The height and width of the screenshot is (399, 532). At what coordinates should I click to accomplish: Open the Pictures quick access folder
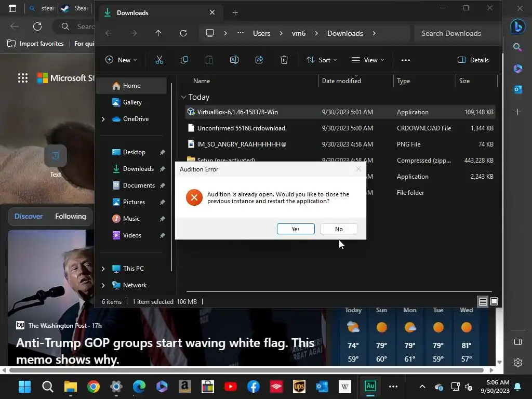click(x=134, y=202)
